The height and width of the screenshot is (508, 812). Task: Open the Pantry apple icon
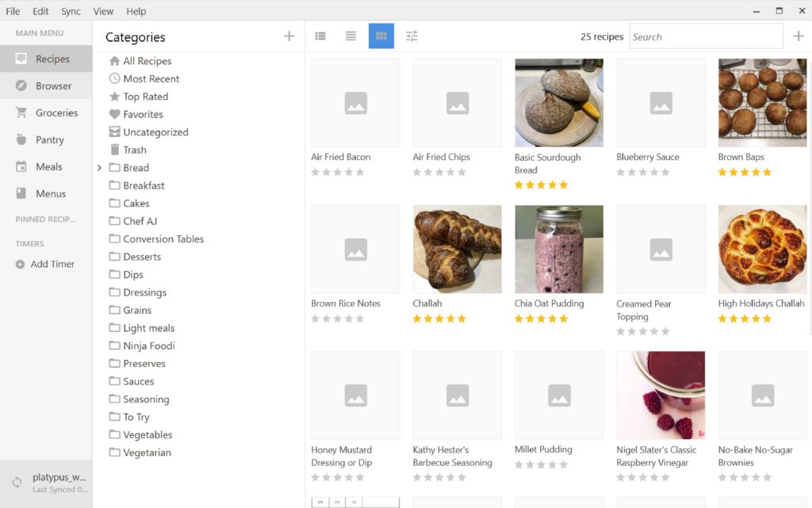(x=21, y=139)
